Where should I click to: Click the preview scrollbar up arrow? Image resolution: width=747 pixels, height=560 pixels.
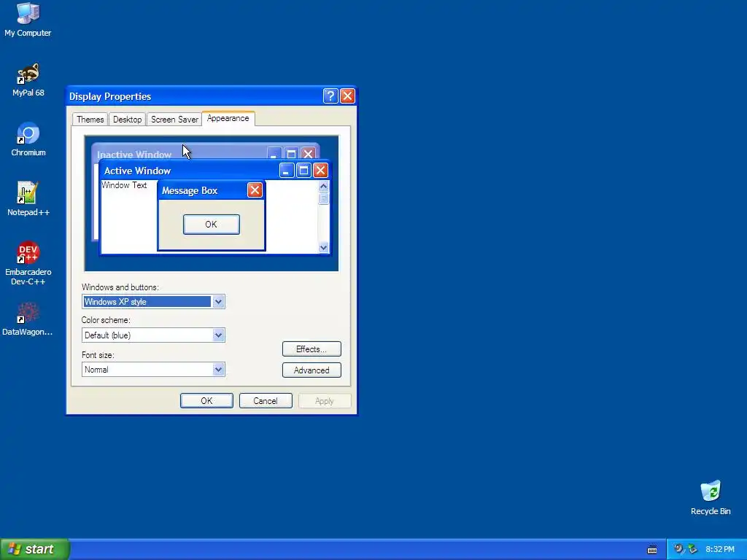pyautogui.click(x=323, y=186)
